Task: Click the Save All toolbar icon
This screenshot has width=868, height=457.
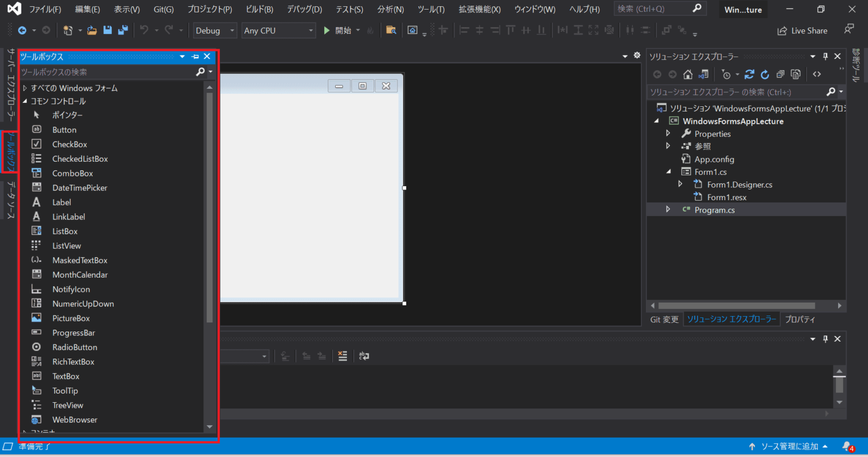Action: (x=122, y=31)
